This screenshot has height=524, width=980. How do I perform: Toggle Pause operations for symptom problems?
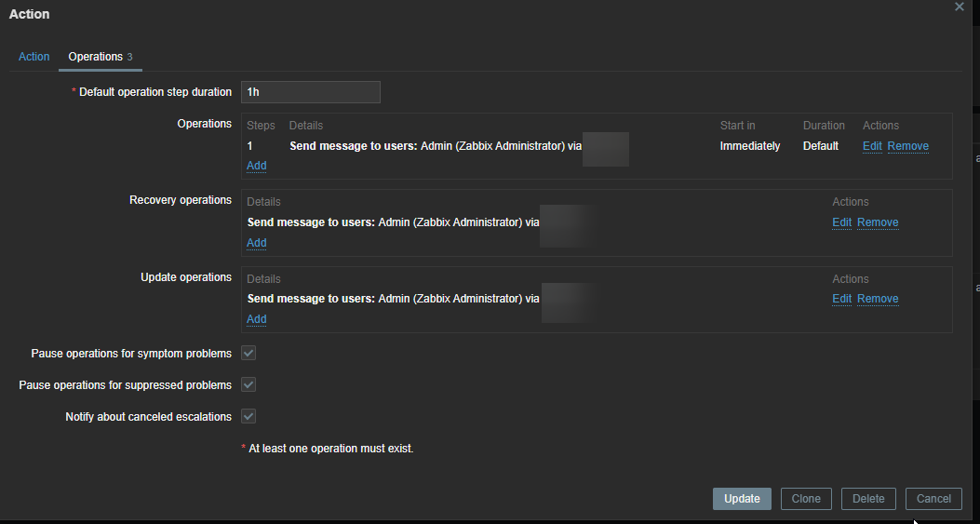pos(248,354)
